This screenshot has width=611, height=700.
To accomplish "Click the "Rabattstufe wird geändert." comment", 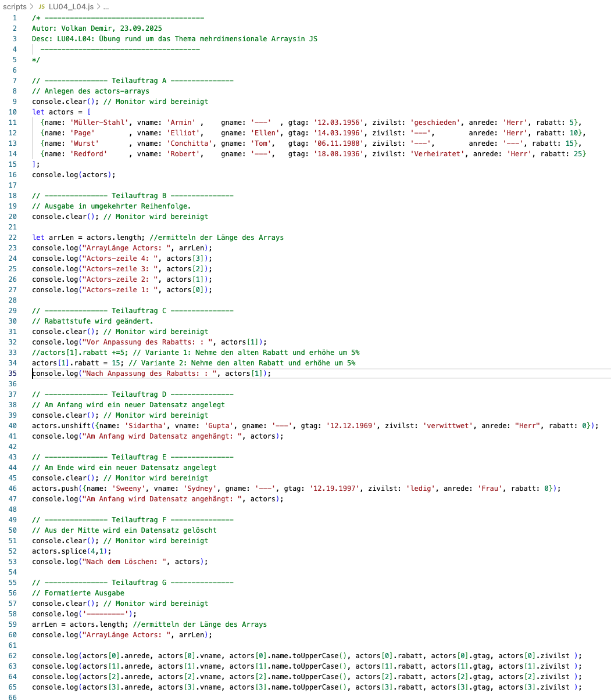I will point(92,321).
